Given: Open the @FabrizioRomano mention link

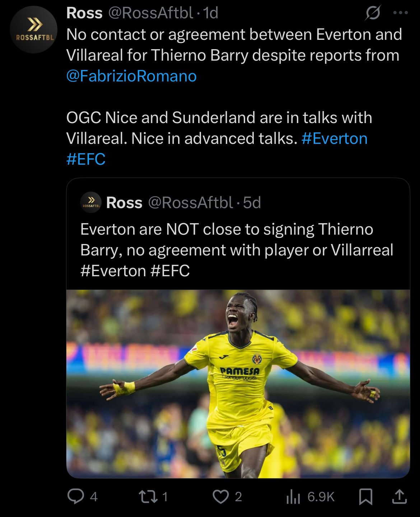Looking at the screenshot, I should point(131,76).
